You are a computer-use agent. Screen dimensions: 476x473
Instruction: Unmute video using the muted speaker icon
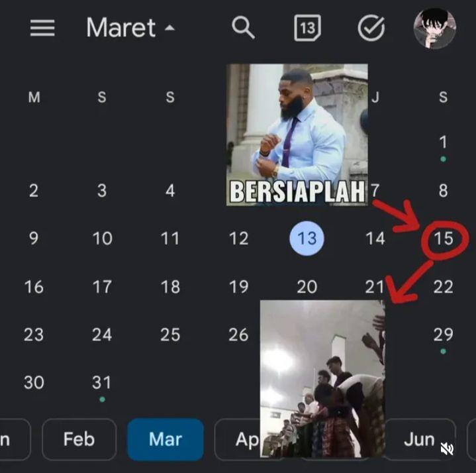(447, 448)
